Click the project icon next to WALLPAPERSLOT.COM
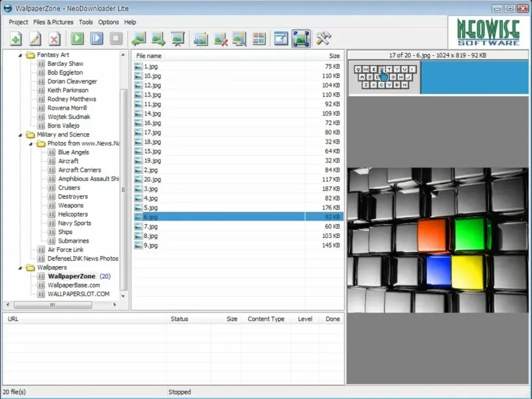 pyautogui.click(x=41, y=294)
